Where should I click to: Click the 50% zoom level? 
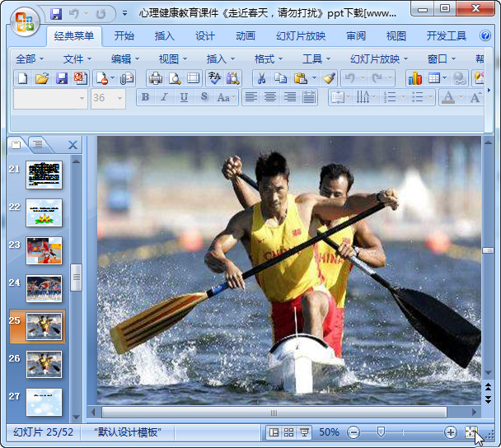tap(329, 432)
